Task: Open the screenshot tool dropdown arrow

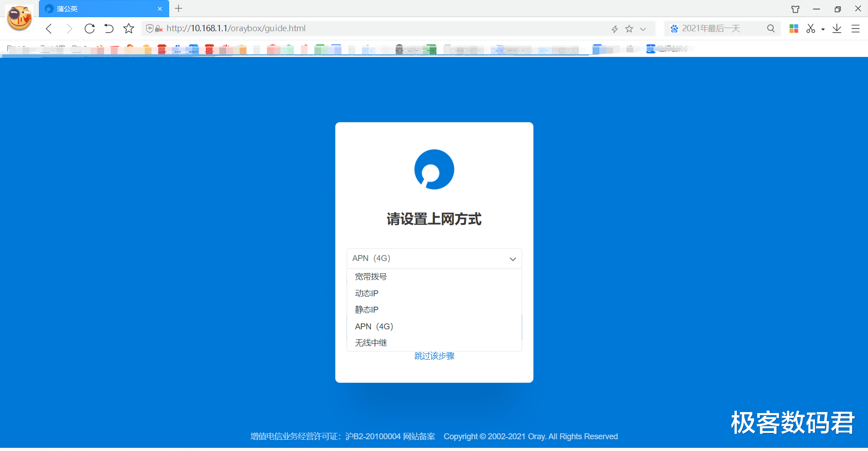Action: pos(823,29)
